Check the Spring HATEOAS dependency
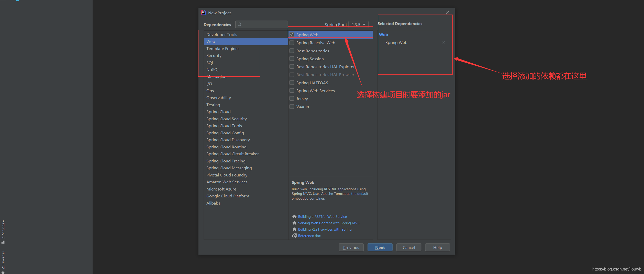This screenshot has height=274, width=644. [292, 83]
